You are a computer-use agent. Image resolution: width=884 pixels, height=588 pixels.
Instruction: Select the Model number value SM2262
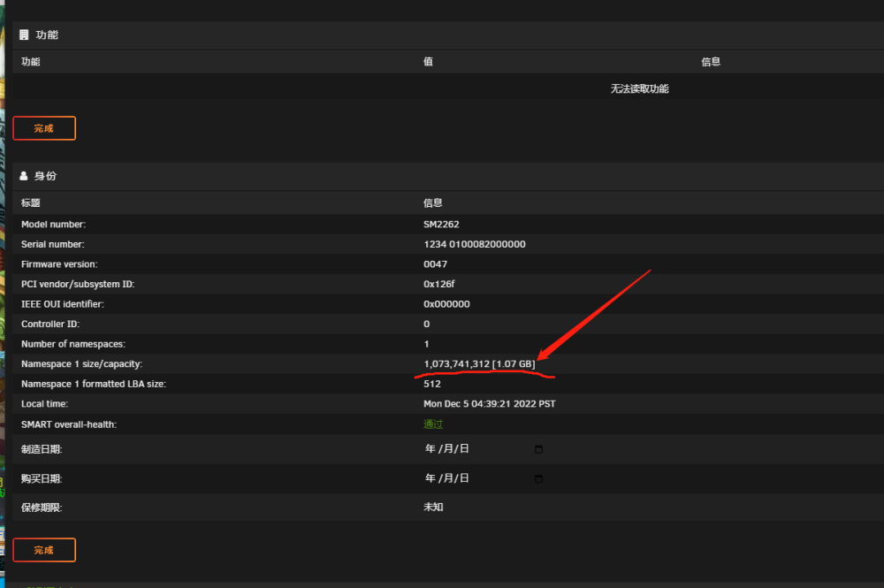point(441,225)
